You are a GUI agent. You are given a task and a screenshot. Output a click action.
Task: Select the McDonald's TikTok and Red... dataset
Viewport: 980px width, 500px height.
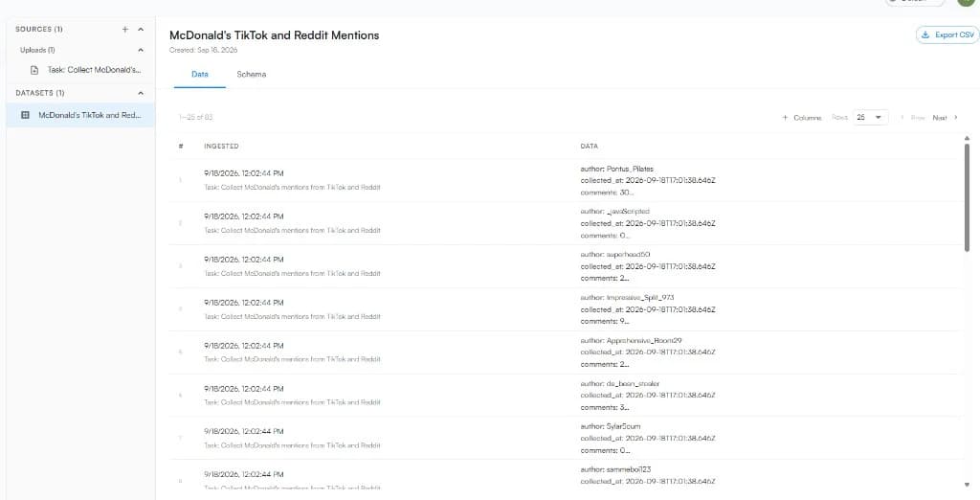pyautogui.click(x=80, y=115)
